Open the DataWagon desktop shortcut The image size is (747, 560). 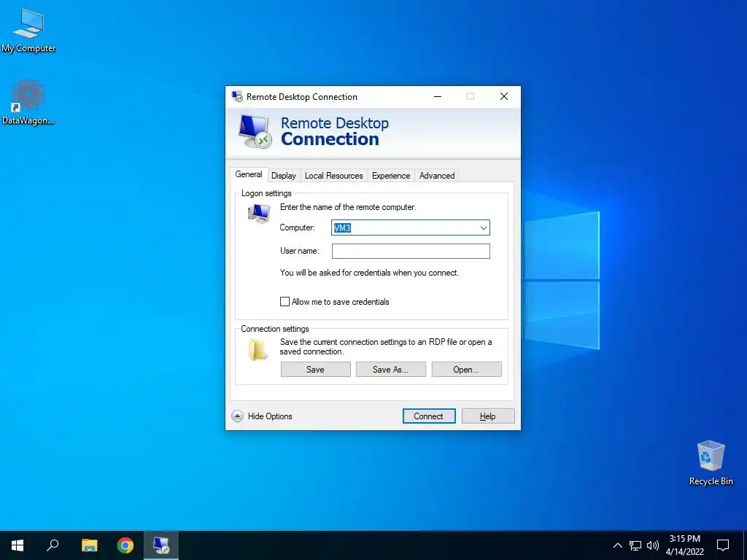click(x=28, y=102)
